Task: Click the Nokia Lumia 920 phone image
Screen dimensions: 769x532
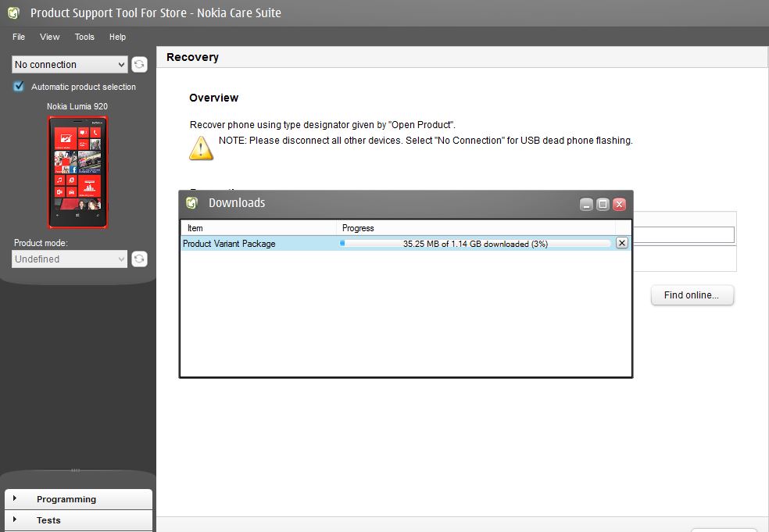Action: pyautogui.click(x=77, y=172)
